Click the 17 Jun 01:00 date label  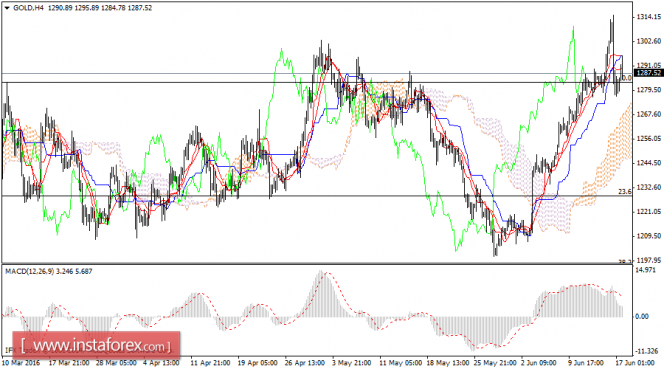coord(634,363)
